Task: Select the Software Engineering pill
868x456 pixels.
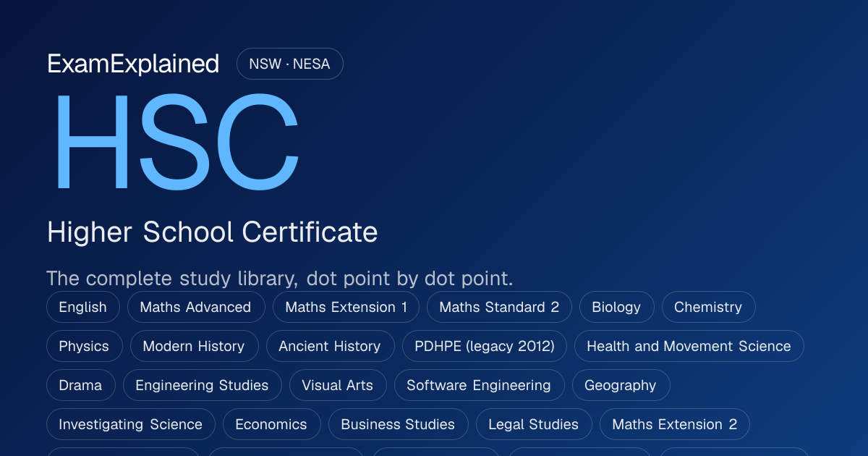Action: coord(479,385)
